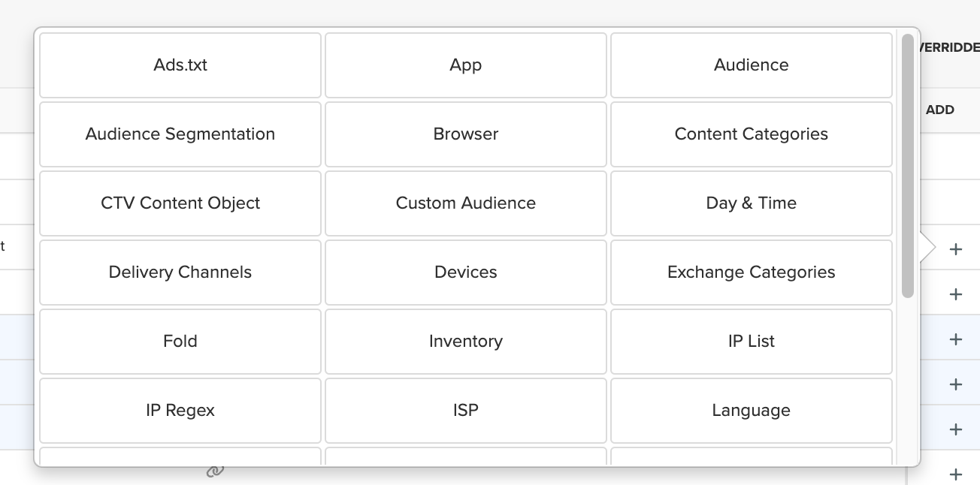980x485 pixels.
Task: Open the Inventory targeting tile
Action: 466,342
